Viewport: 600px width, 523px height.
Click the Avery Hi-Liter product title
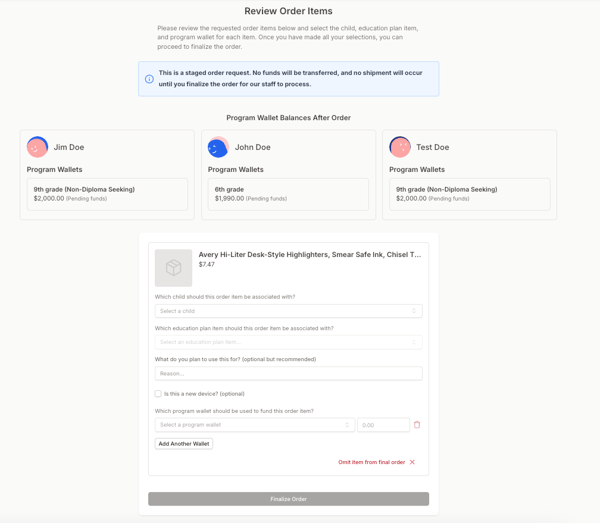point(309,255)
